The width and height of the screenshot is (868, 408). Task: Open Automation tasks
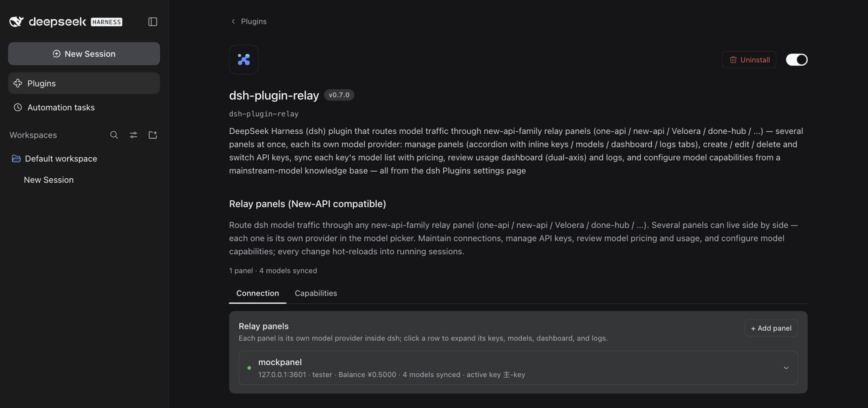coord(84,107)
